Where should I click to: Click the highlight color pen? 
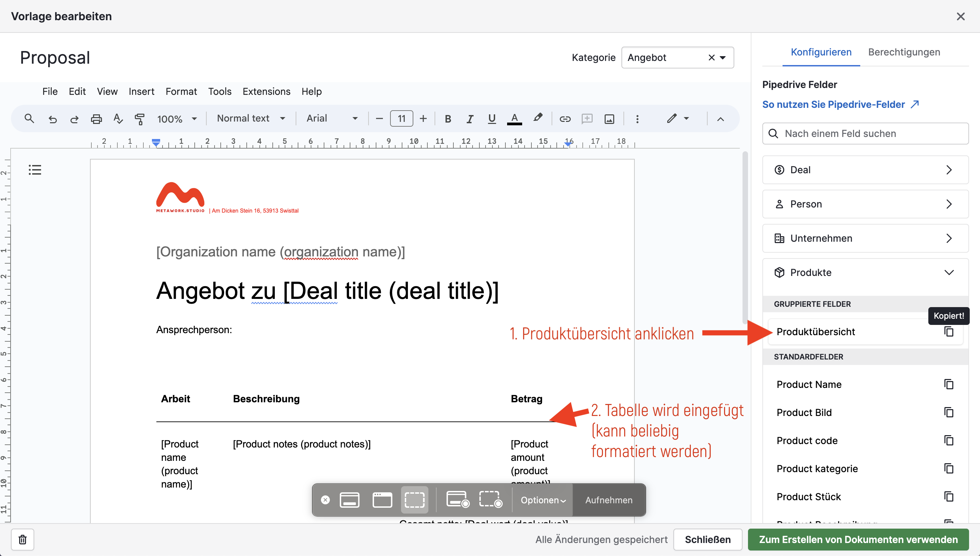pos(538,118)
